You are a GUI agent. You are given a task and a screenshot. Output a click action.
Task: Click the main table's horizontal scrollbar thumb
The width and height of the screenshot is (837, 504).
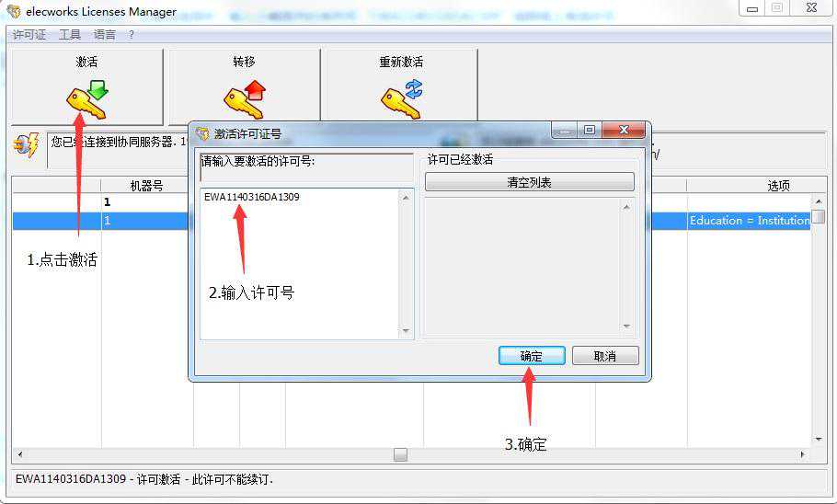point(400,454)
